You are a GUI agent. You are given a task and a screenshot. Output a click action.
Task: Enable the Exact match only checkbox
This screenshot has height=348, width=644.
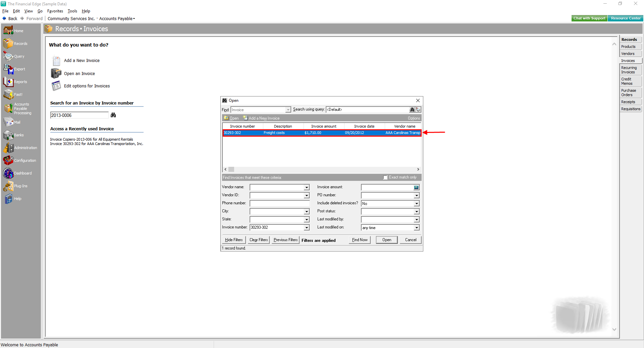pyautogui.click(x=385, y=178)
